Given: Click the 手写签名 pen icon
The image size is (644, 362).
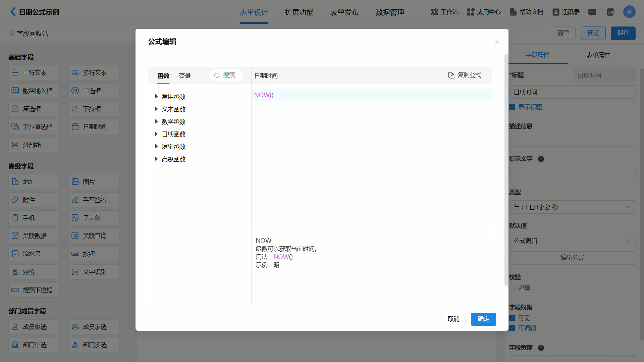Looking at the screenshot, I should (75, 200).
